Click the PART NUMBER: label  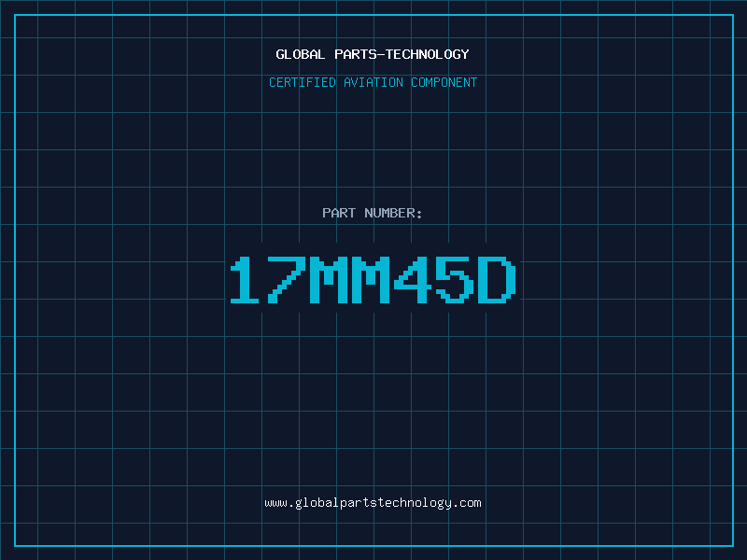point(372,213)
